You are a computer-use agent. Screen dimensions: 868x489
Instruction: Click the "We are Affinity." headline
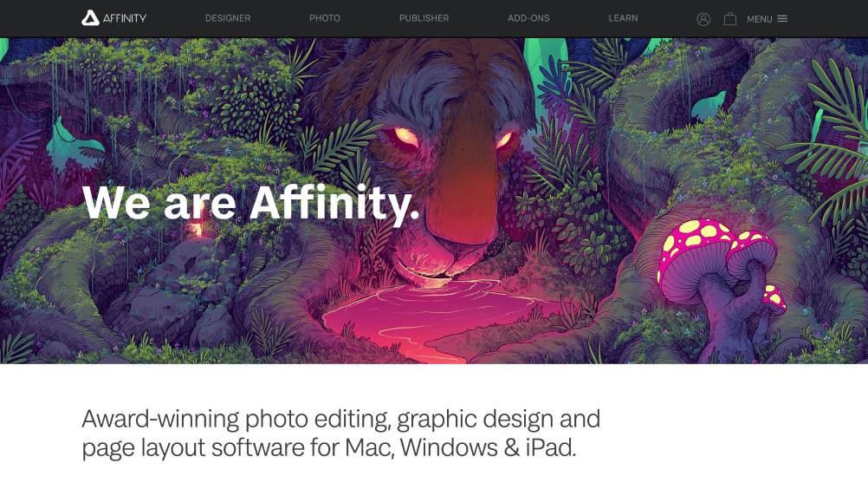pos(250,203)
